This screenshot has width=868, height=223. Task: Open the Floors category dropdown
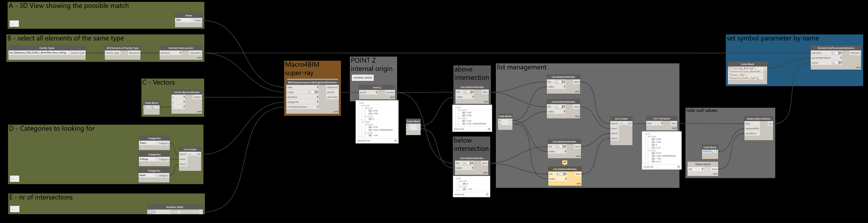(x=148, y=143)
